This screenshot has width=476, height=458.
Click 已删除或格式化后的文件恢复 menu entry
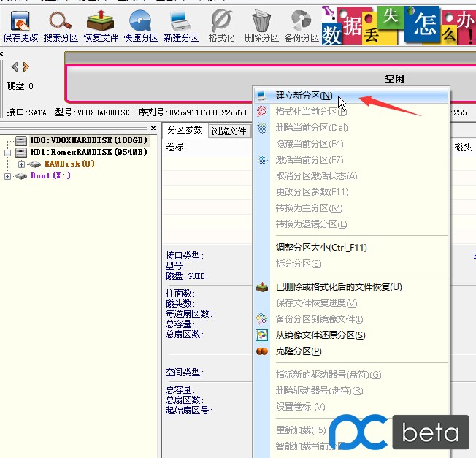338,287
